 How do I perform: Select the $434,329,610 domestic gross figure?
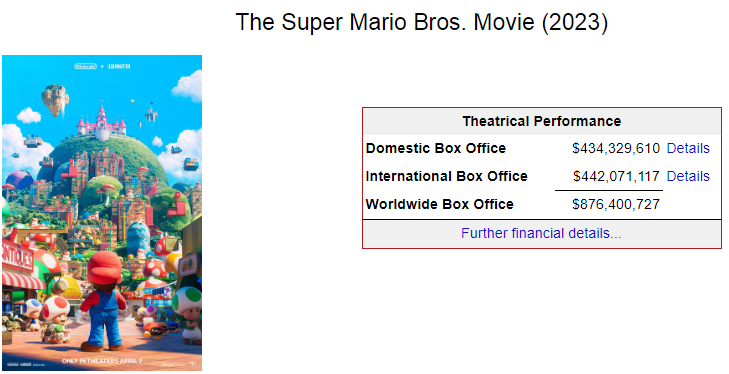pos(616,148)
